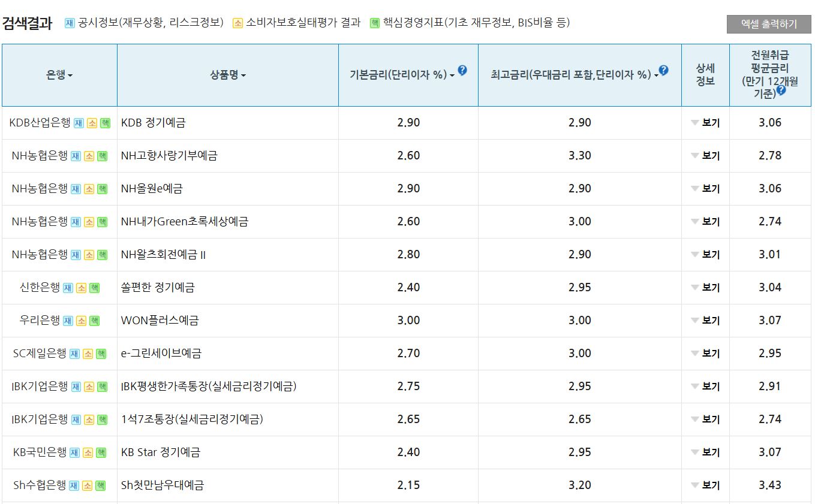This screenshot has height=504, width=815.
Task: Click 소 icon for KB국민은행
Action: tap(88, 452)
